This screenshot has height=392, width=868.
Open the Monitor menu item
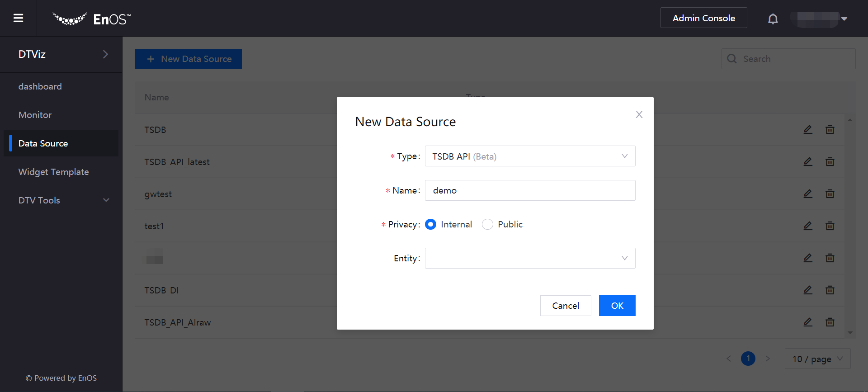35,115
